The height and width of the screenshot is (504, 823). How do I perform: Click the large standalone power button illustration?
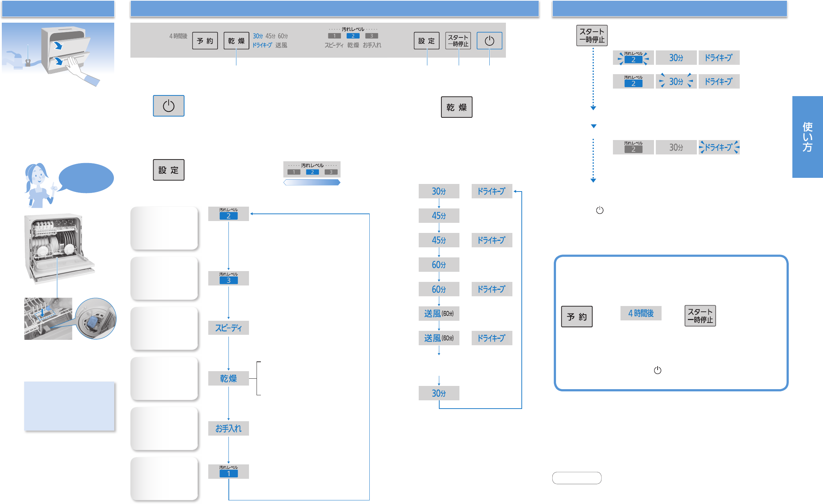(169, 106)
